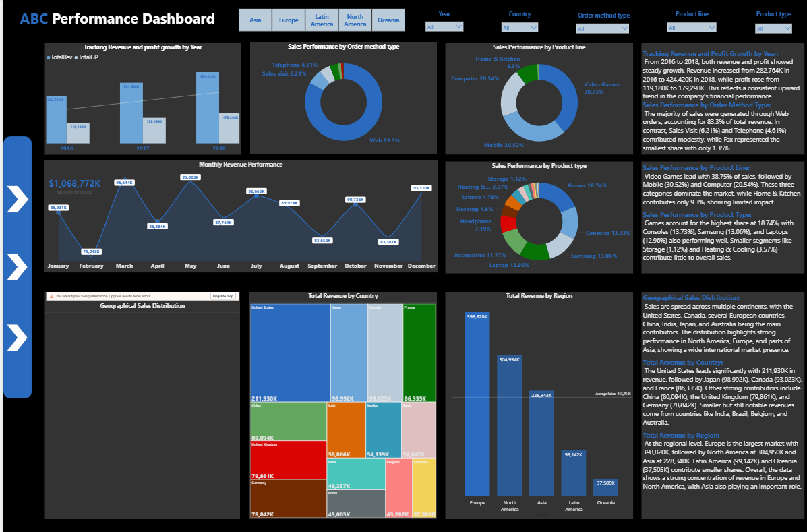Click the middle chevron navigation arrow on the left sidebar

tap(18, 266)
